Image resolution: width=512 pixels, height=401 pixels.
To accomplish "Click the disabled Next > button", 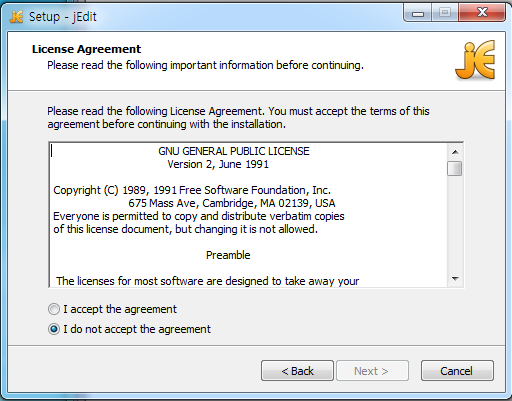I will [372, 371].
